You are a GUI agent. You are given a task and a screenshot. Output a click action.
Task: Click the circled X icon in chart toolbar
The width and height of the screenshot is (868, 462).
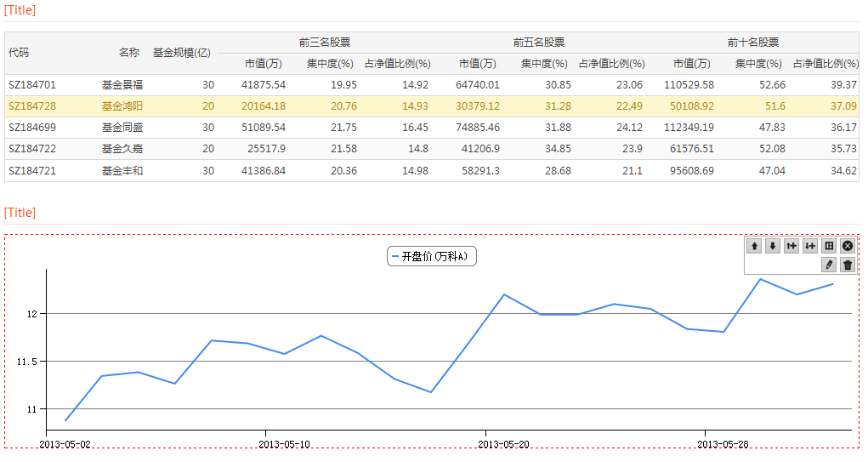click(848, 246)
